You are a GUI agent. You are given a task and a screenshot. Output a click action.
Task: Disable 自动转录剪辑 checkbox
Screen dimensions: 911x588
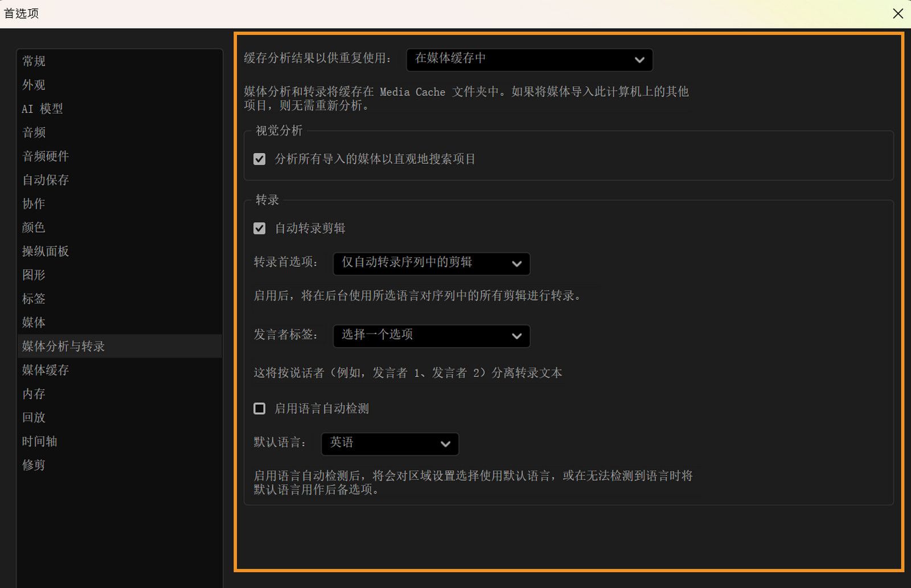260,228
